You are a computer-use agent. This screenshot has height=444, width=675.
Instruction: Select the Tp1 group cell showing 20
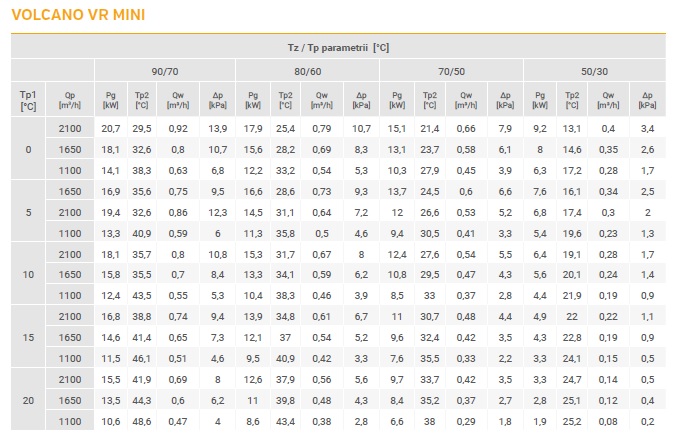[x=28, y=400]
